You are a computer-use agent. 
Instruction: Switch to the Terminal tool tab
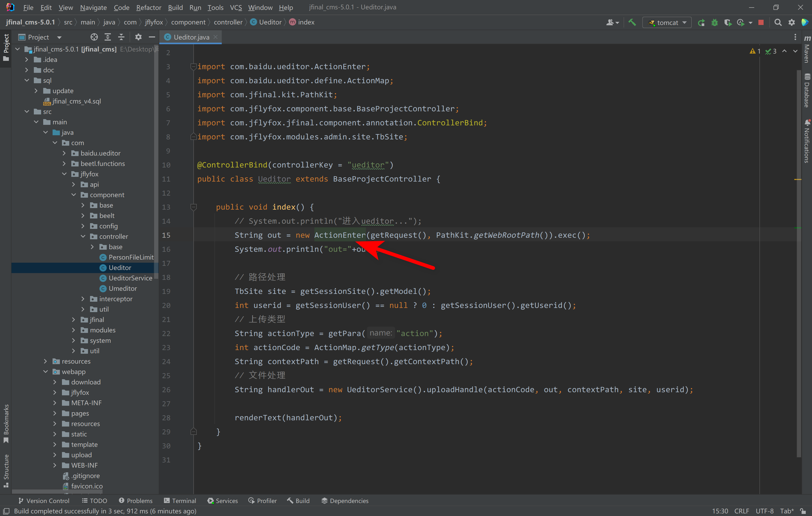(x=180, y=500)
